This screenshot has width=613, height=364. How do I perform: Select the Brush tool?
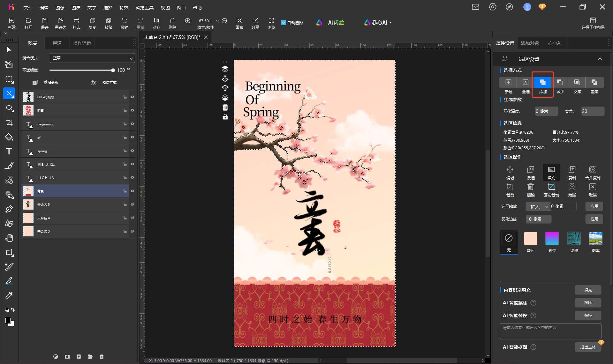tap(9, 166)
